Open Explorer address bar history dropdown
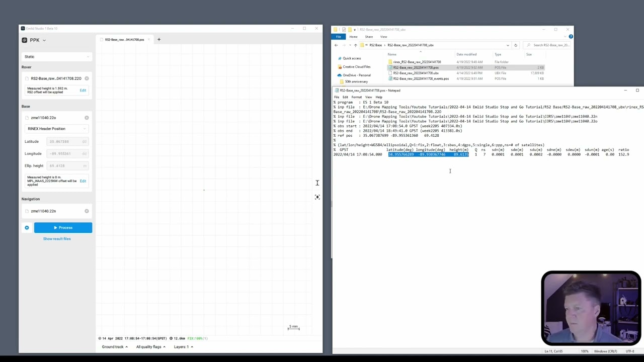 [508, 45]
